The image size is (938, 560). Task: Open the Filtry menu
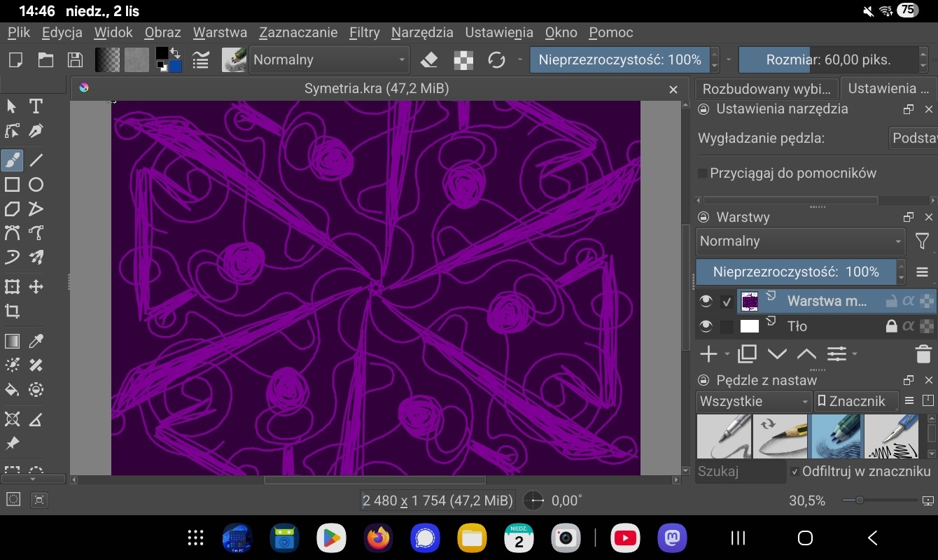tap(364, 32)
